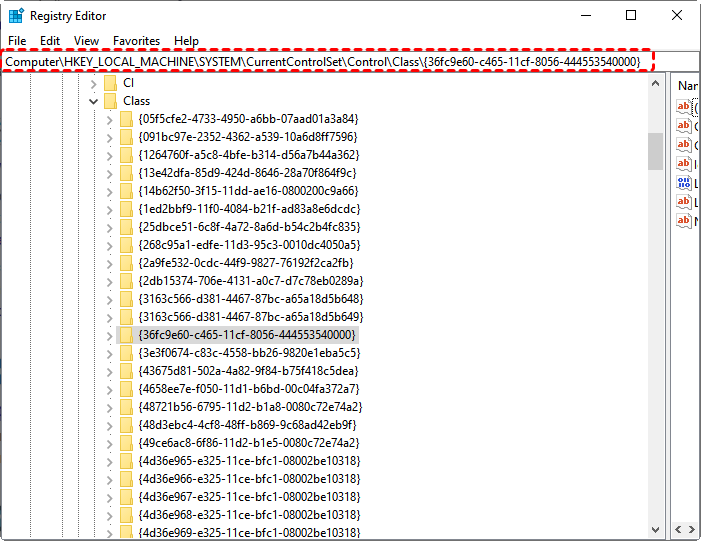Click the binary value icon in values pane
Screen dimensions: 701x541
(684, 182)
